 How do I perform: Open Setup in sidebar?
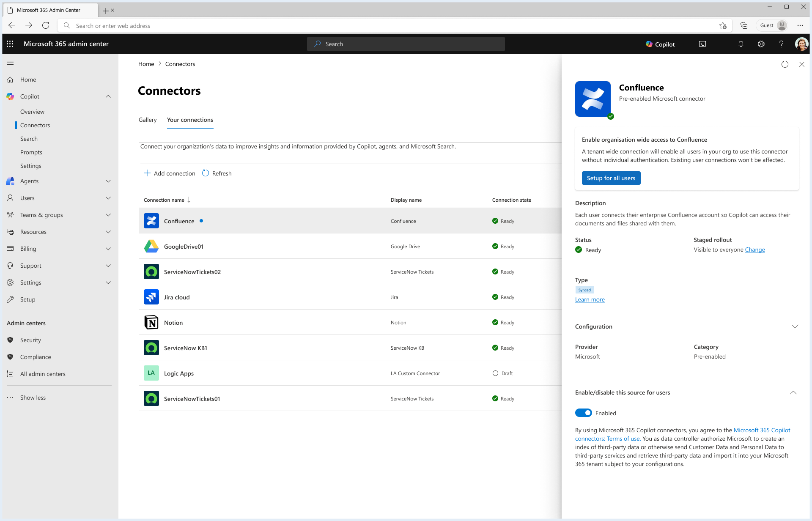[27, 299]
